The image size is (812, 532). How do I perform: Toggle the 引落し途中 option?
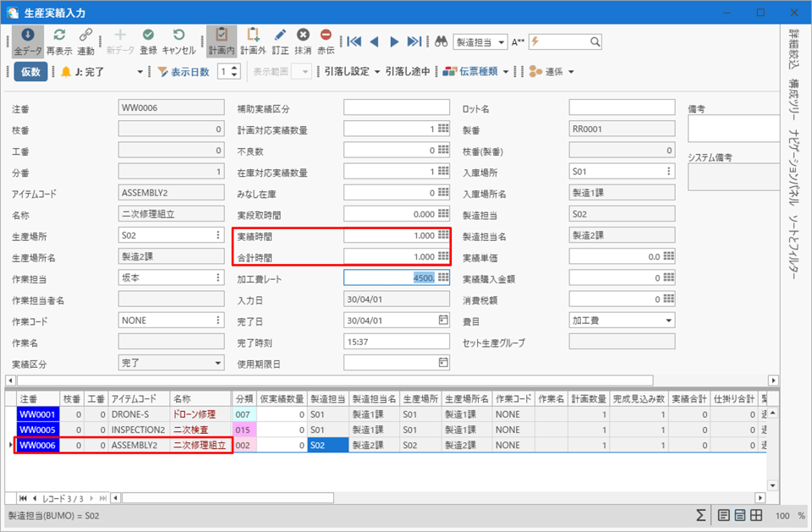tap(408, 72)
